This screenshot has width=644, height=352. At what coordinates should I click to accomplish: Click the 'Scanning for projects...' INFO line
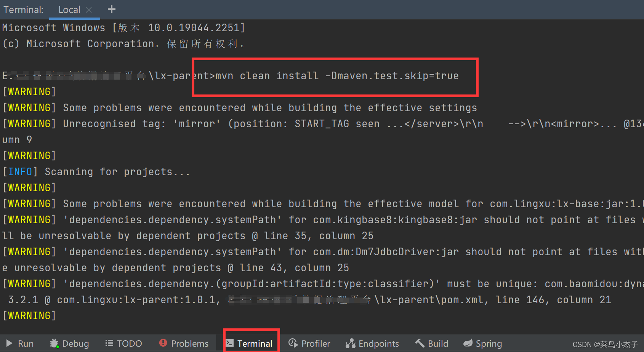[x=96, y=172]
